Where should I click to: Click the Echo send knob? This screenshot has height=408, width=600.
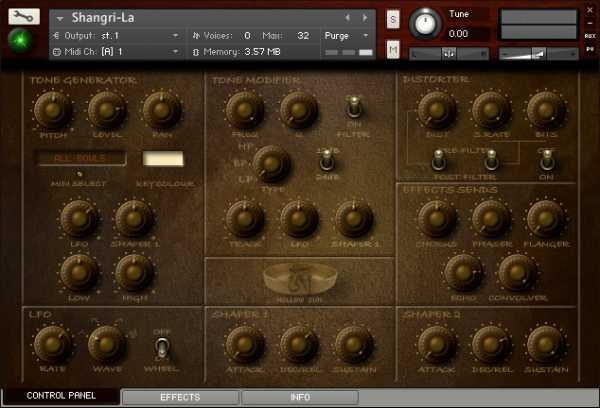(x=463, y=273)
